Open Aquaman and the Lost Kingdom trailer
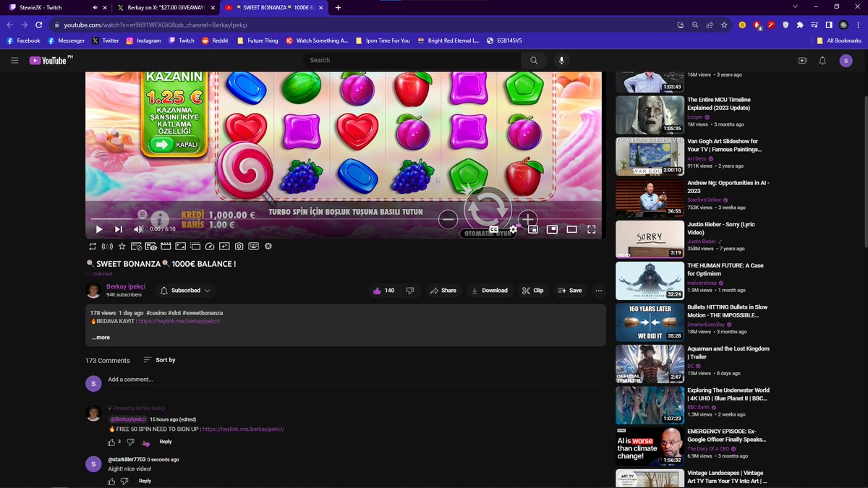Viewport: 868px width, 488px height. [650, 364]
